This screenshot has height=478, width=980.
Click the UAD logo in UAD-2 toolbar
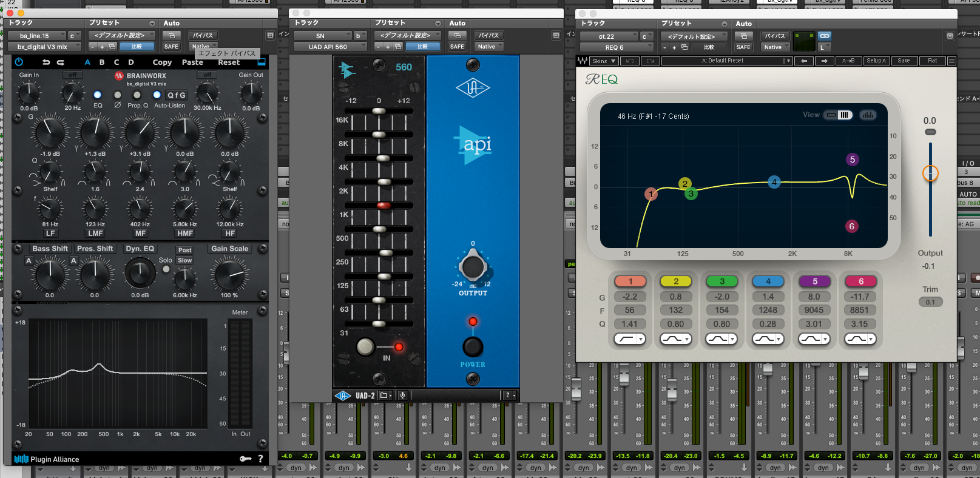[343, 396]
